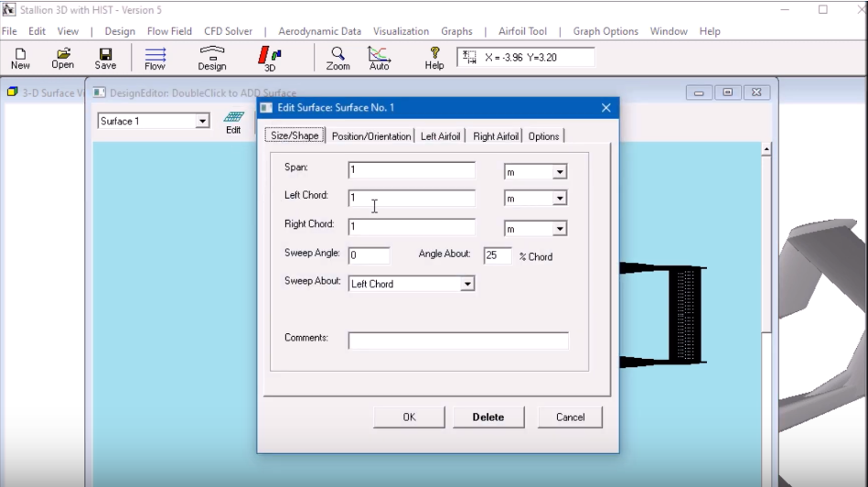868x487 pixels.
Task: Switch to the Left Airfoil tab
Action: point(441,136)
